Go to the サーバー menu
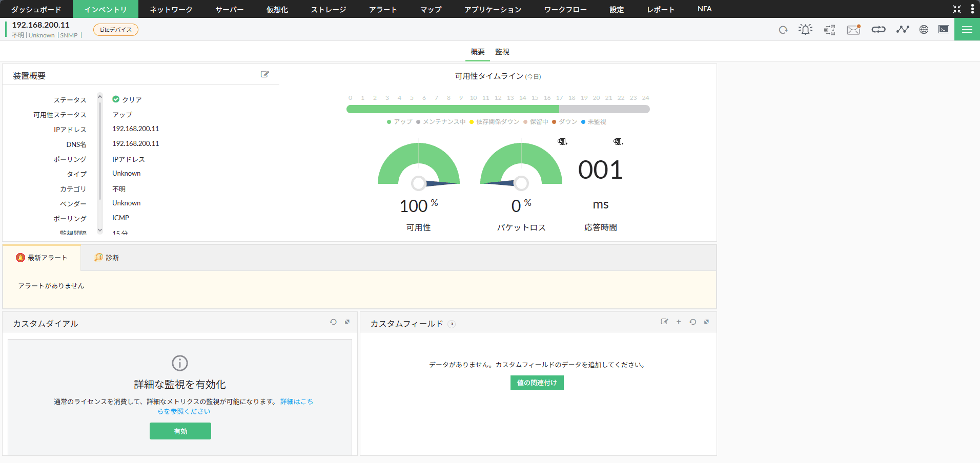This screenshot has height=463, width=980. tap(230, 9)
